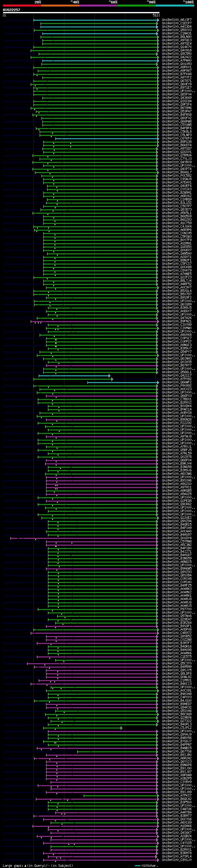Screen dimensions: 197x868
Task: Click the 512 query length marker
Action: click(155, 15)
